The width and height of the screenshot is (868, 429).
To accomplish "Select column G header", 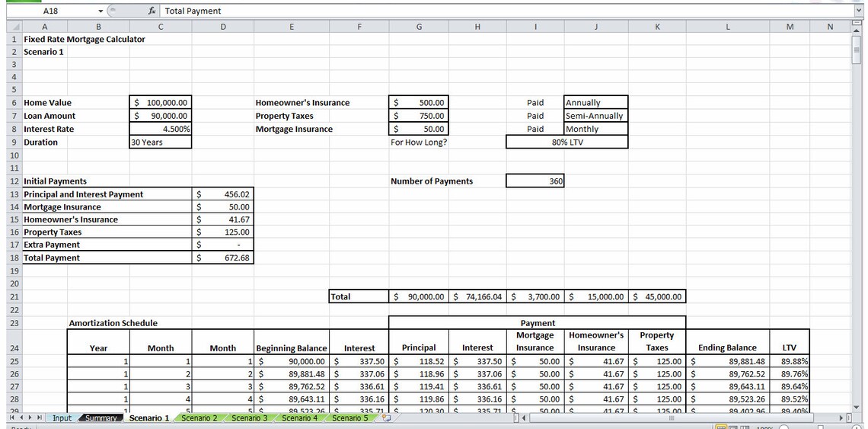I will coord(419,27).
